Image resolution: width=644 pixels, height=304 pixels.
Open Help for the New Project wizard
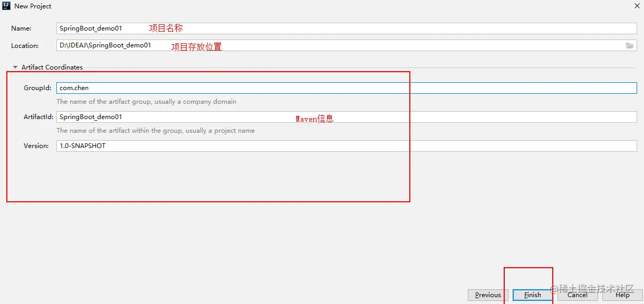click(x=622, y=295)
